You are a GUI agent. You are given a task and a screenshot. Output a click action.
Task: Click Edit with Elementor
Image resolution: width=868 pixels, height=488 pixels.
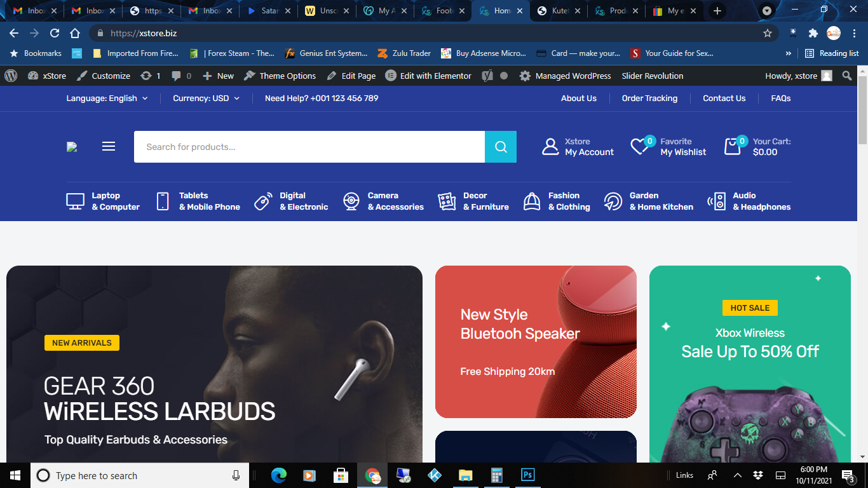428,76
